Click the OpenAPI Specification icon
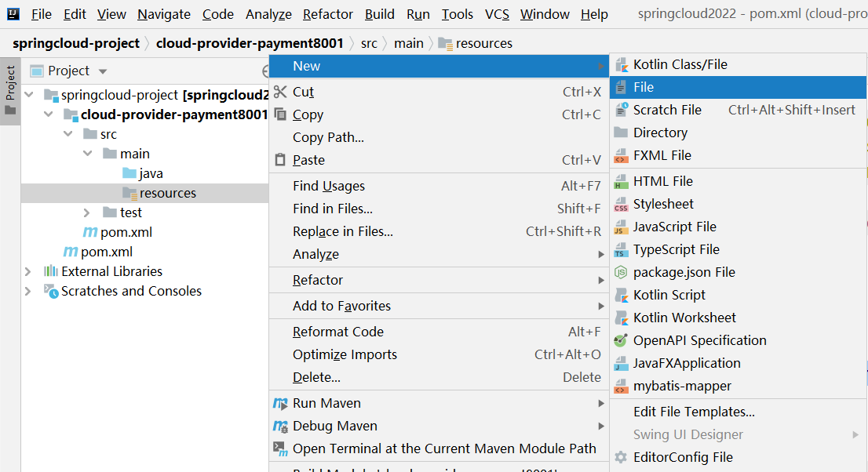The height and width of the screenshot is (472, 868). 621,340
